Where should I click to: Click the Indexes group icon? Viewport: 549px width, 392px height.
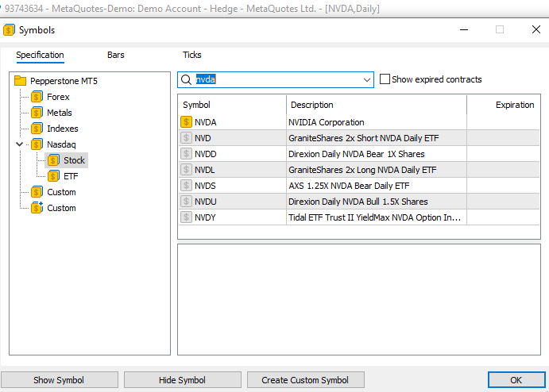[x=37, y=129]
